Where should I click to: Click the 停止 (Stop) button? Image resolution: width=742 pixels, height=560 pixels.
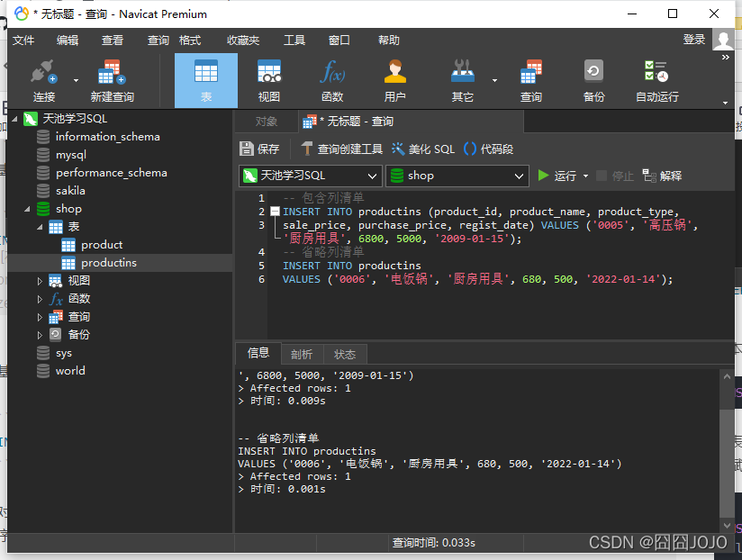pos(615,176)
